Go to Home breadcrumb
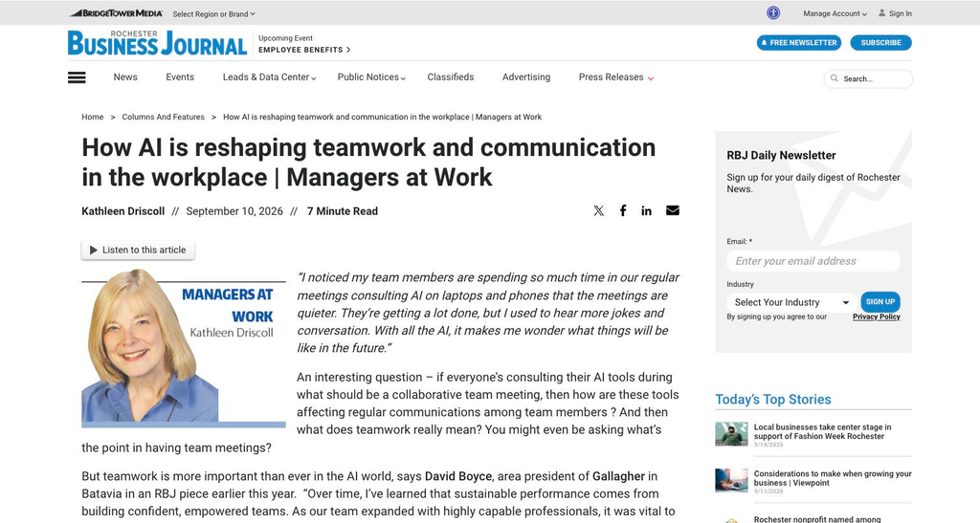The image size is (980, 523). (x=93, y=118)
